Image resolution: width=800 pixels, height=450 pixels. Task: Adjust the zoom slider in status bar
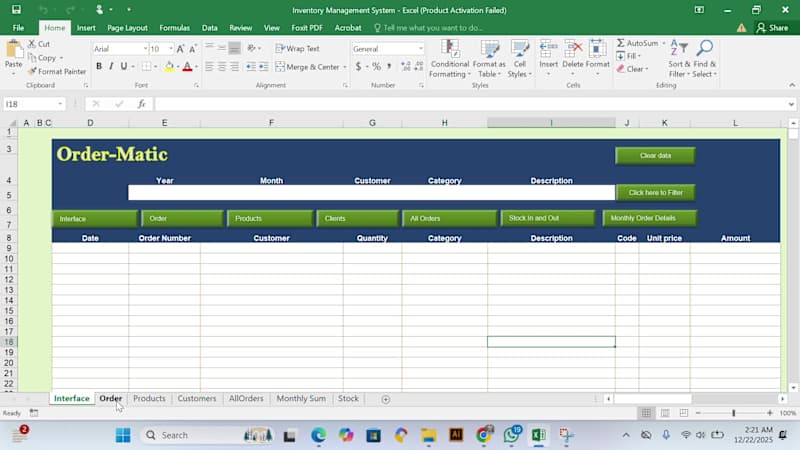[734, 413]
